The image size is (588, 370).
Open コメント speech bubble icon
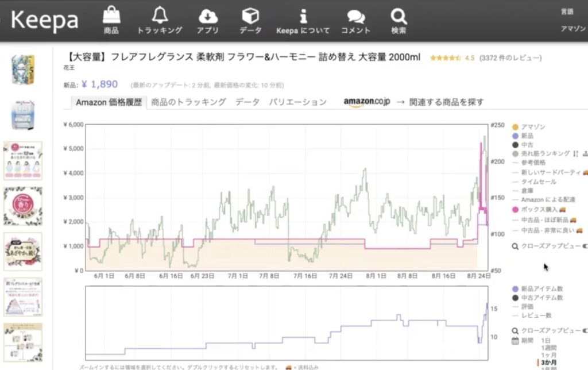point(356,17)
